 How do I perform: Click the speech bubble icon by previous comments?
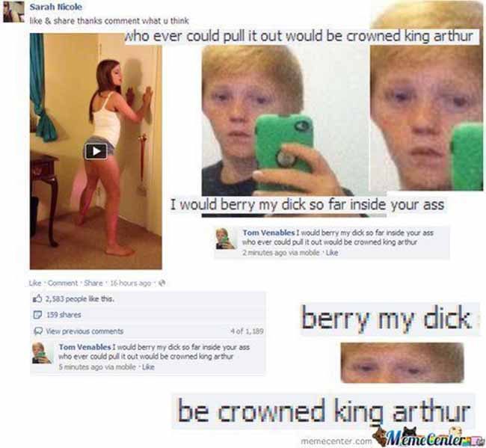point(38,331)
